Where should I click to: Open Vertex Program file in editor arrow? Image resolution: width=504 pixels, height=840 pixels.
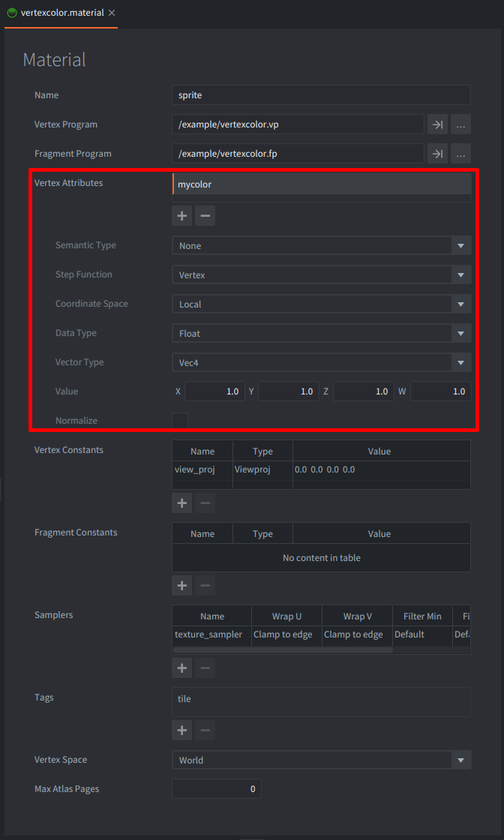436,124
